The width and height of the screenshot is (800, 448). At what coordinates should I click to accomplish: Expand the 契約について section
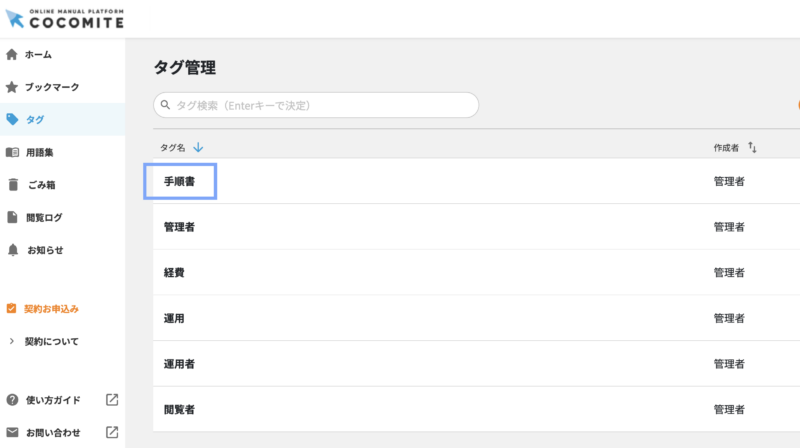click(x=51, y=341)
